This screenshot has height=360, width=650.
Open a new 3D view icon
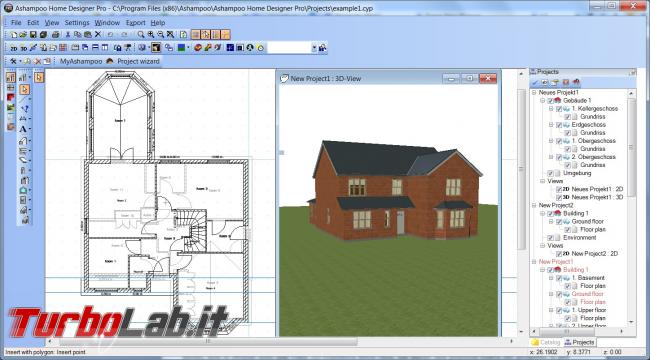click(x=24, y=48)
